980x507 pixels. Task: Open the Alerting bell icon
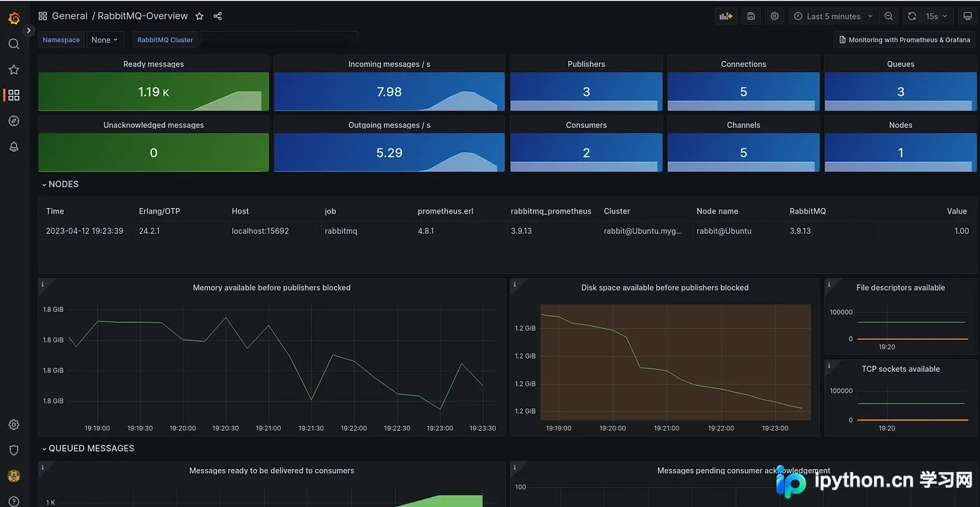click(x=14, y=146)
